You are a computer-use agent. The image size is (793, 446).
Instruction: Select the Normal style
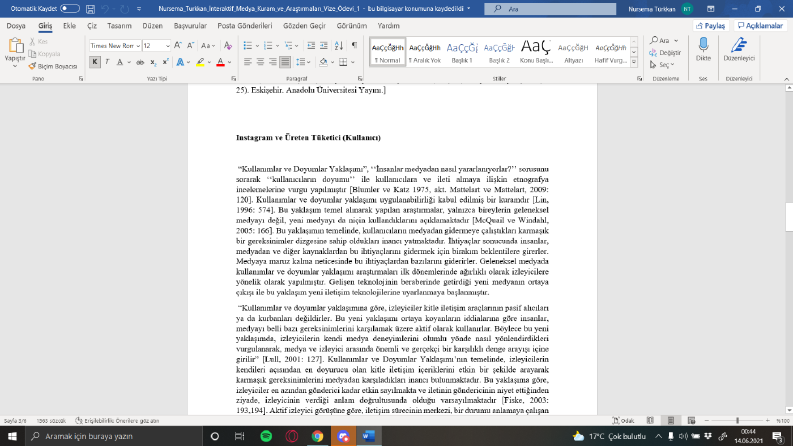click(x=387, y=52)
